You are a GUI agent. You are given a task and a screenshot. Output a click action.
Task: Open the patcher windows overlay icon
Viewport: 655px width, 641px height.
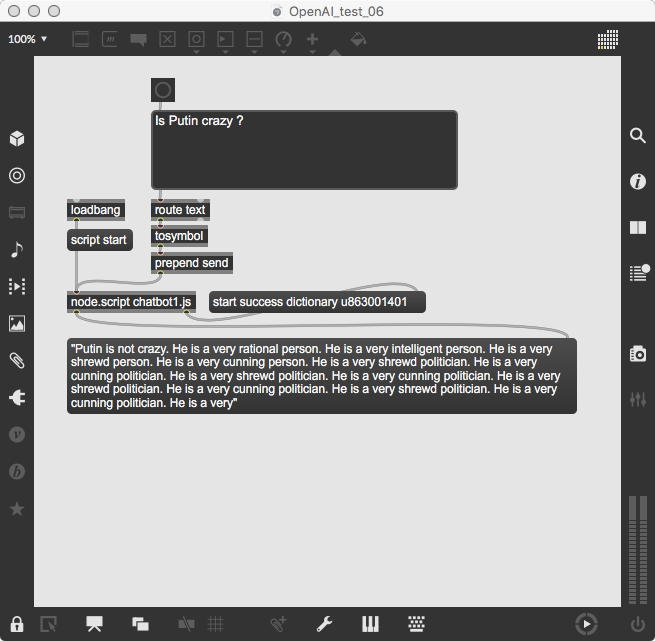tap(140, 624)
